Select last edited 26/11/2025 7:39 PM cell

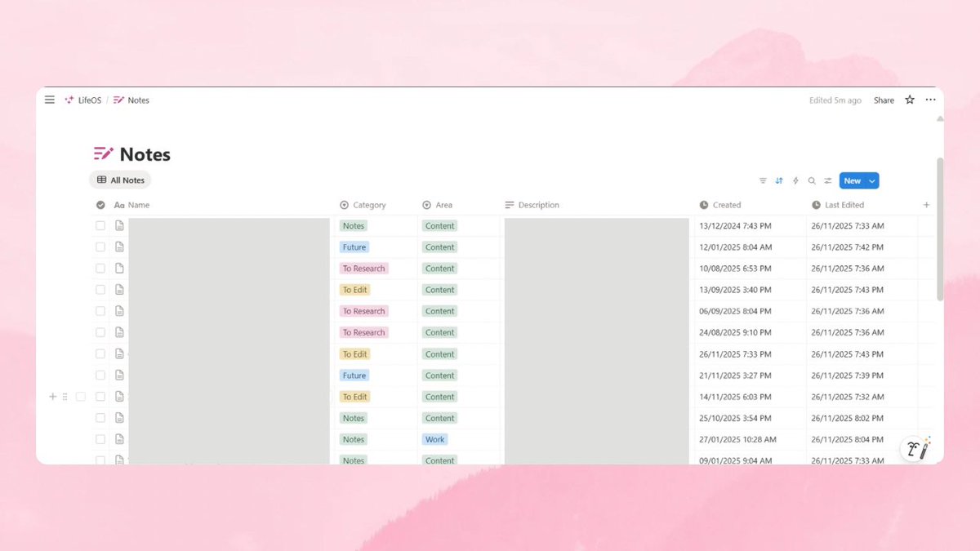848,375
